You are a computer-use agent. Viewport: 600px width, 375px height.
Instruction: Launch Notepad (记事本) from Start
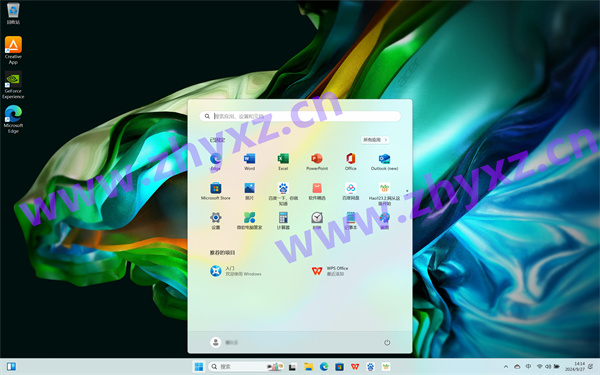[x=351, y=221]
